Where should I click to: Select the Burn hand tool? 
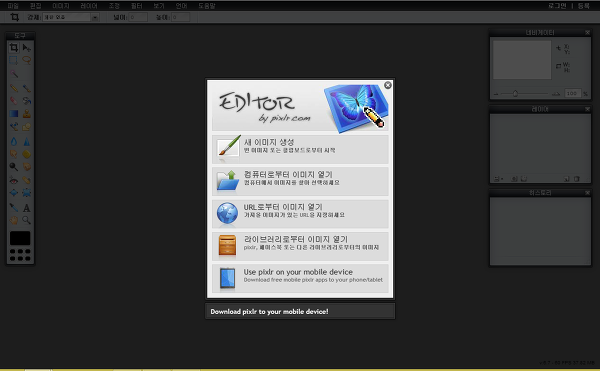click(26, 167)
